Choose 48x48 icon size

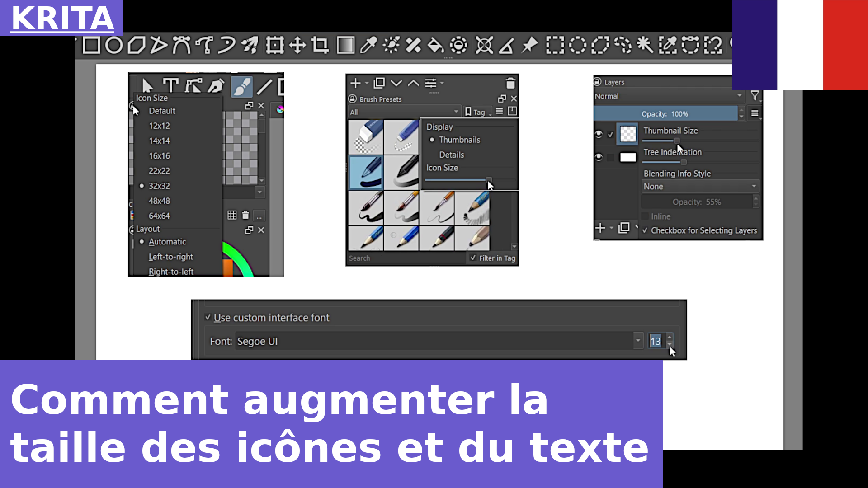(159, 201)
